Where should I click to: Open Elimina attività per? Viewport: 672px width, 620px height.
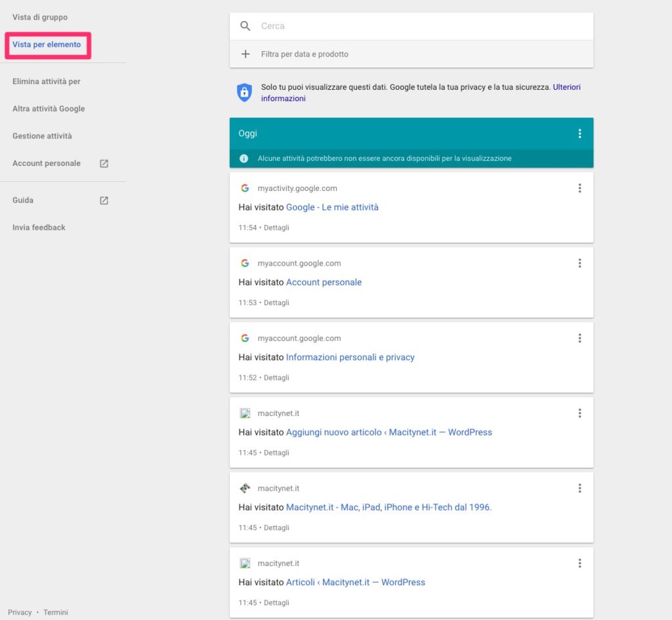tap(47, 81)
